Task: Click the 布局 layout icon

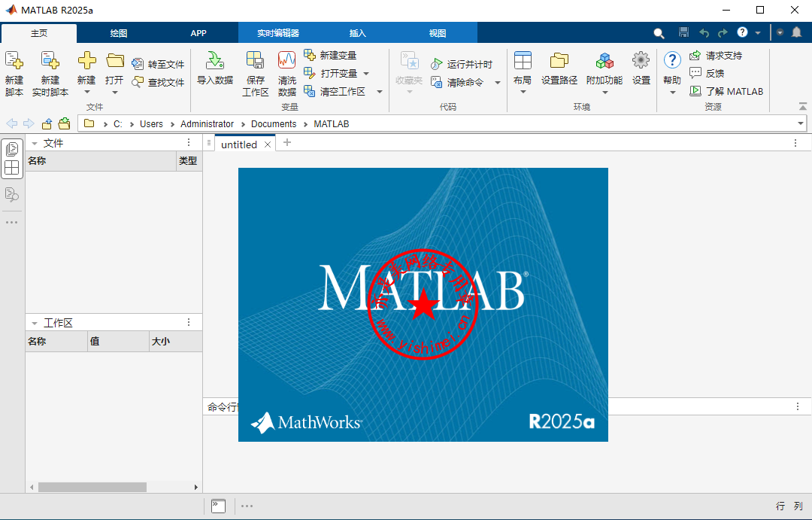Action: (x=523, y=61)
